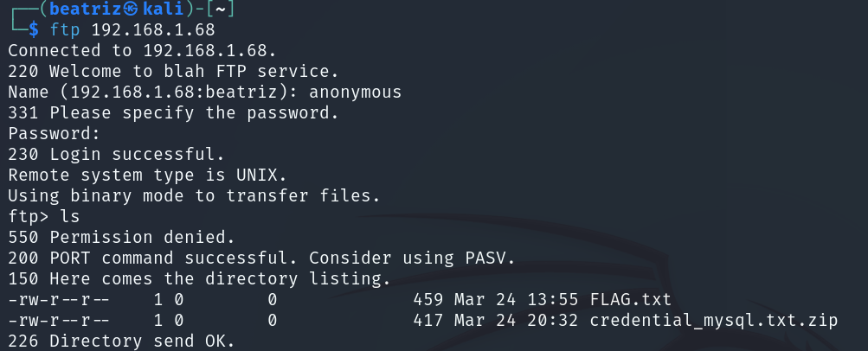Click the Kali logo symbol in the prompt
The height and width of the screenshot is (351, 868).
coord(130,9)
